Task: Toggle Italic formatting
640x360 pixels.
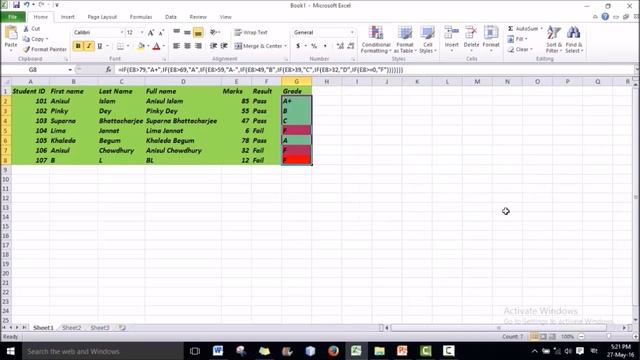Action: pos(89,46)
